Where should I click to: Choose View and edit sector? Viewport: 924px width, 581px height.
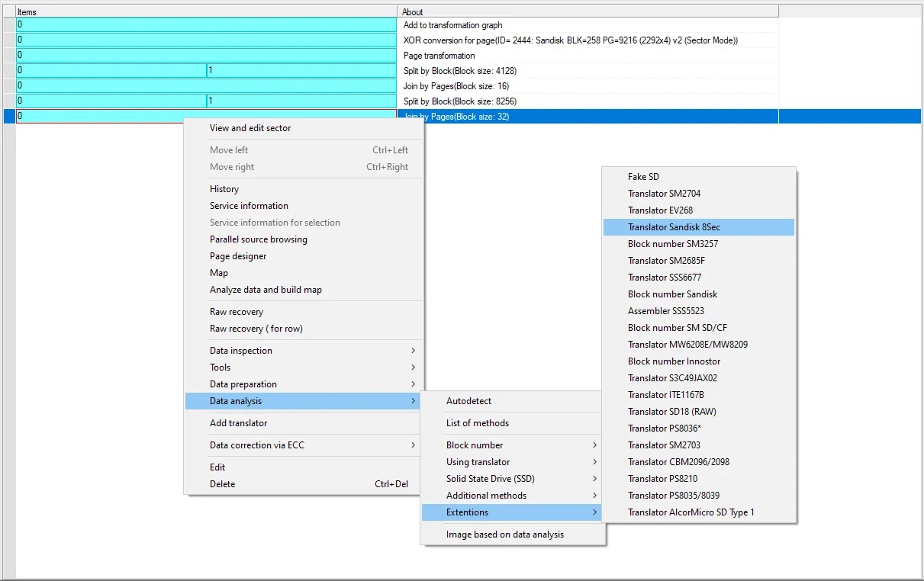click(250, 128)
